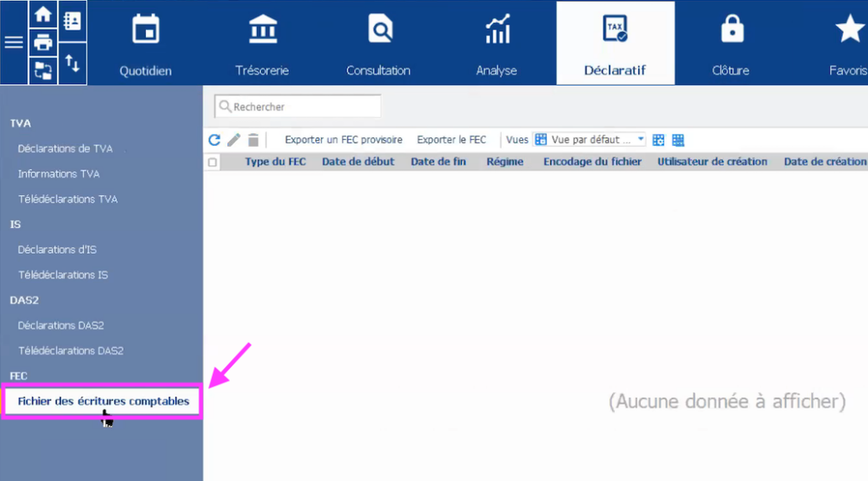Open the Vue par défaut dropdown
The height and width of the screenshot is (481, 868).
[x=590, y=140]
